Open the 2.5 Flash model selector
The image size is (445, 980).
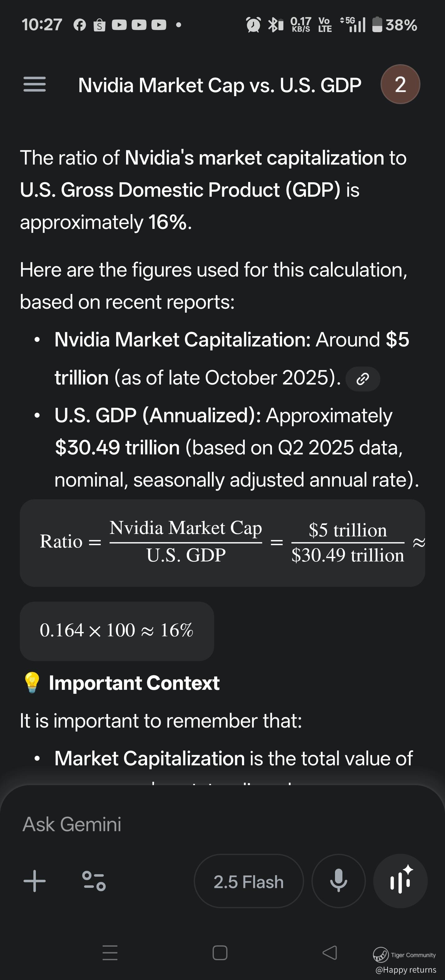pyautogui.click(x=248, y=881)
